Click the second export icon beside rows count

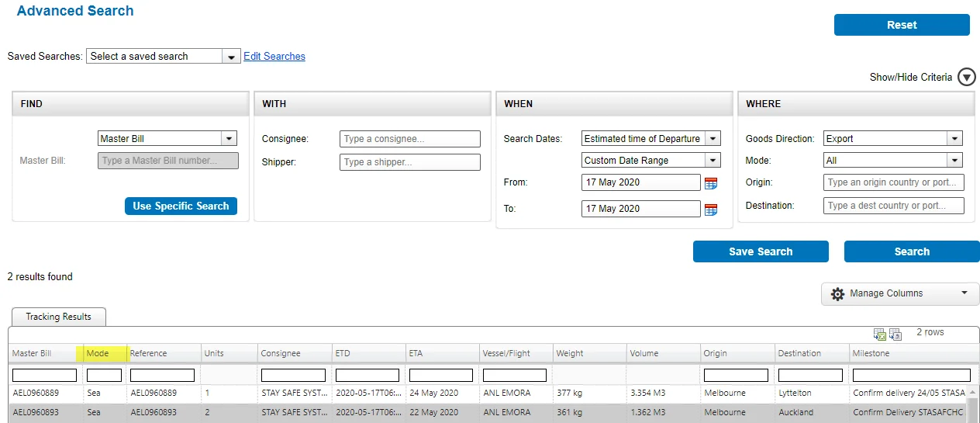[895, 335]
